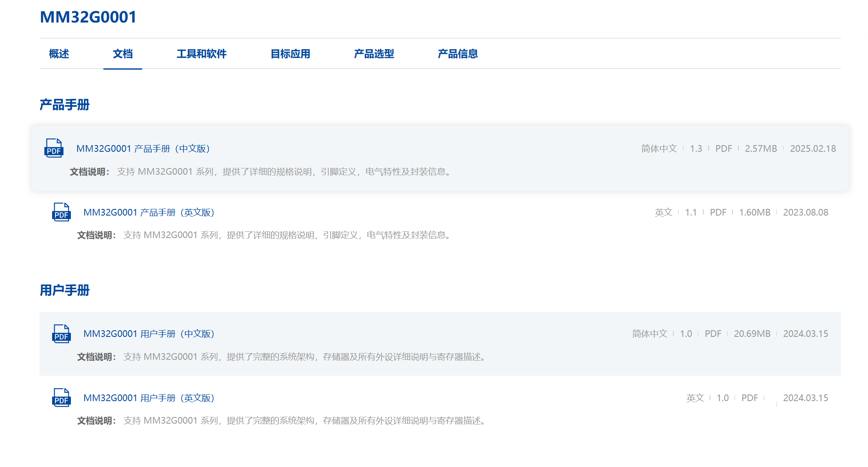868x467 pixels.
Task: Open MM32G0001 用户手册（英文版）link
Action: [149, 398]
